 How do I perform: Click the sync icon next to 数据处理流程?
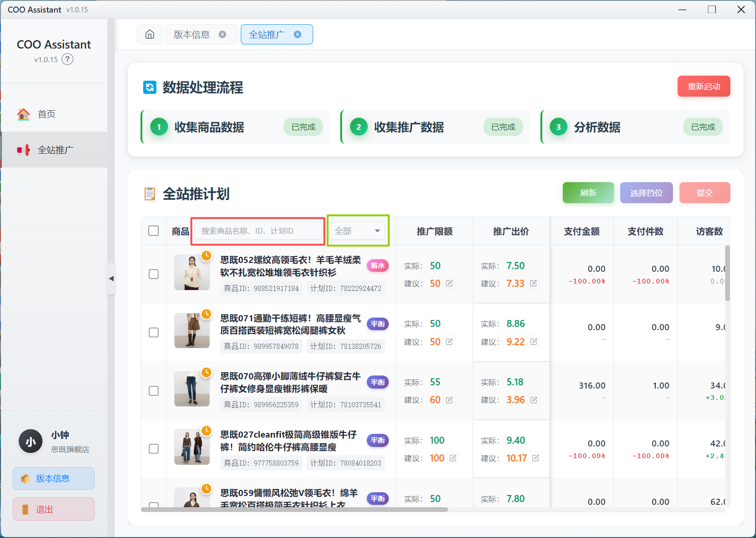point(149,88)
